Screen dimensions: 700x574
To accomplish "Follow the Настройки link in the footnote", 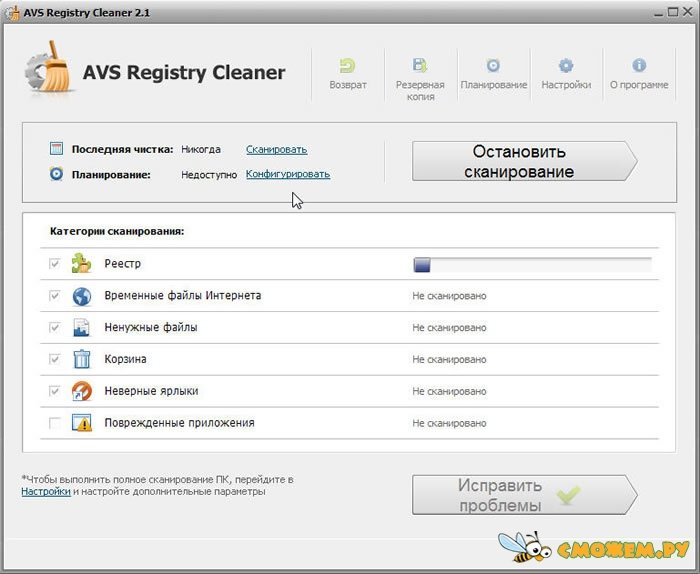I will [x=46, y=492].
